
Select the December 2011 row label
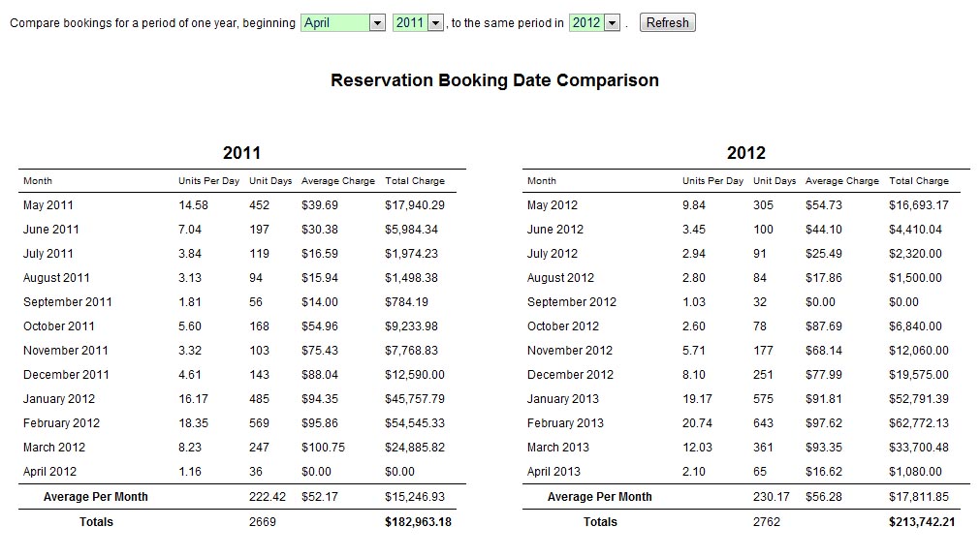66,375
